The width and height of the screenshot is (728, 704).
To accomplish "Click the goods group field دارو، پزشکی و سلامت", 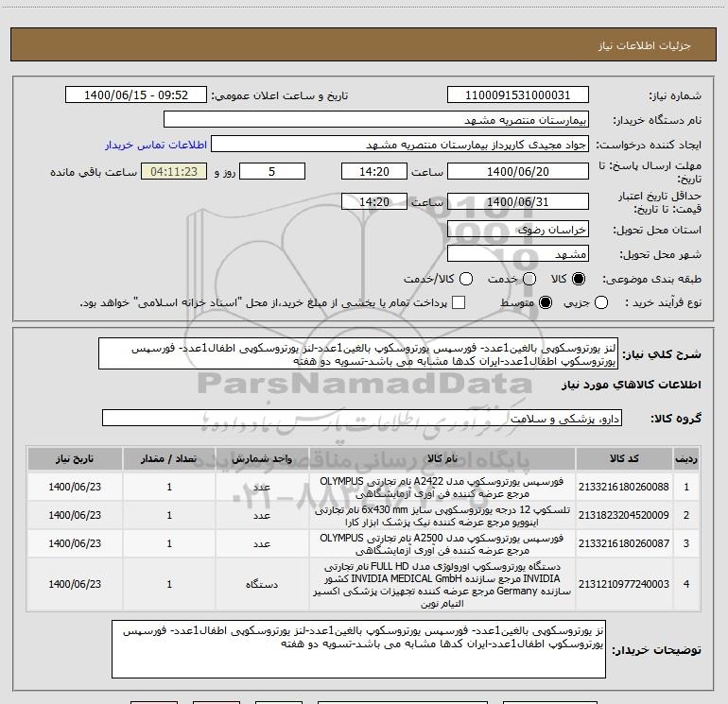I will (362, 418).
